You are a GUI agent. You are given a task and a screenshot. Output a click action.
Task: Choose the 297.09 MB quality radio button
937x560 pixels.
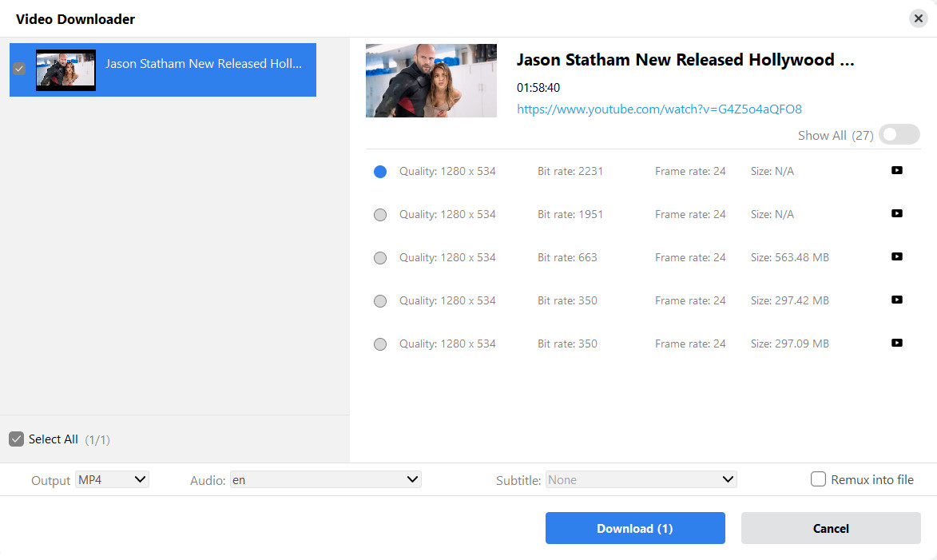pos(380,344)
